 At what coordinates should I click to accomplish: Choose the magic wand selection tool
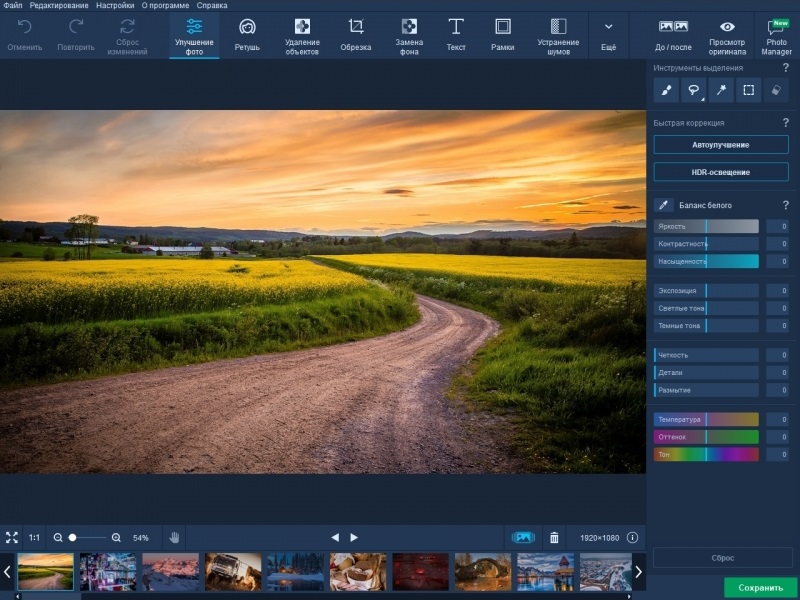[720, 91]
